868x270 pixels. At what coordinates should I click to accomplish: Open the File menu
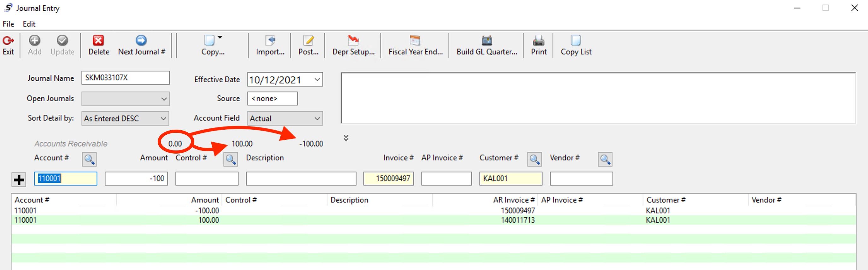point(9,24)
